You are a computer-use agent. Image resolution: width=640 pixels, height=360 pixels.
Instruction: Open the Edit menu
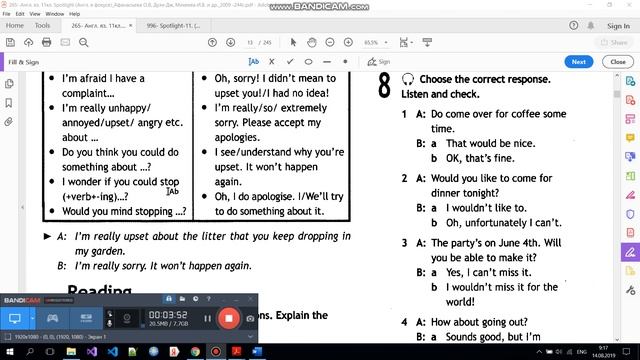pos(20,13)
